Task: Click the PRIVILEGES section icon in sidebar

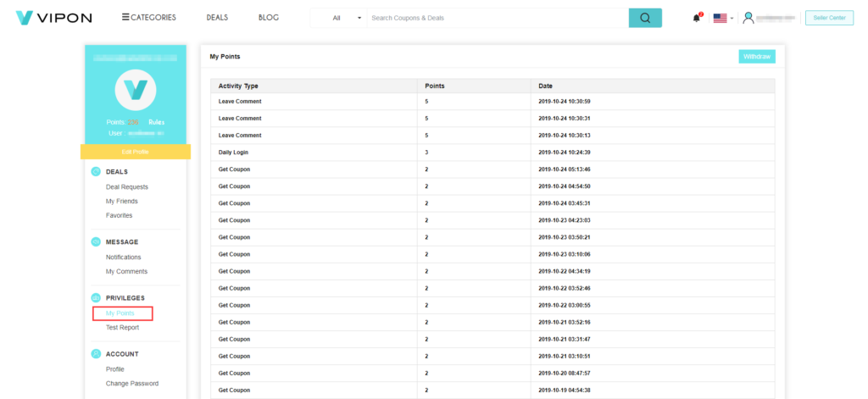Action: (x=96, y=298)
